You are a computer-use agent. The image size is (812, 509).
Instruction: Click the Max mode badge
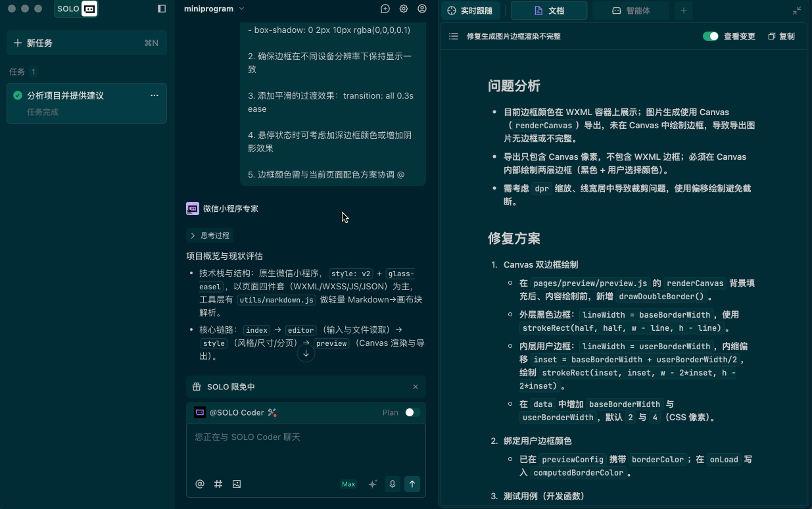point(348,484)
